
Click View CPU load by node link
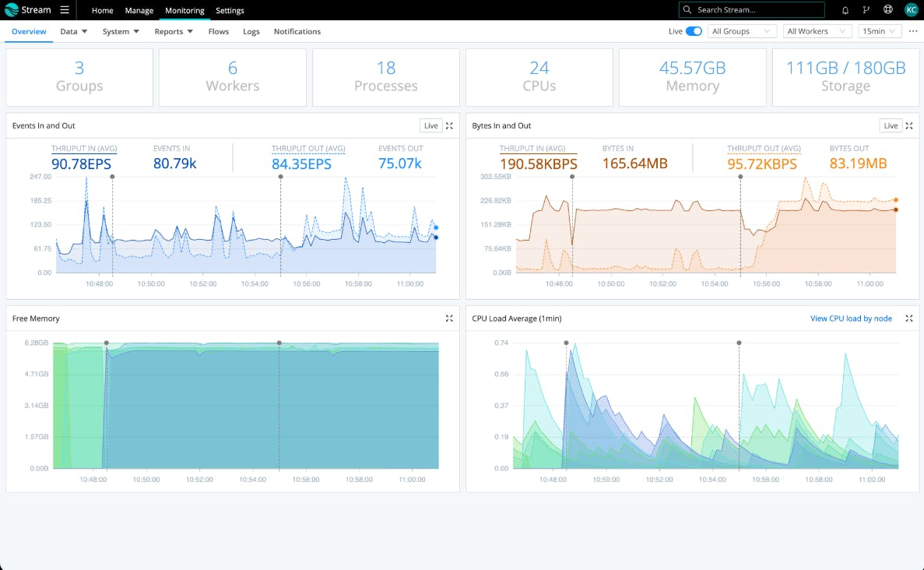click(x=851, y=318)
